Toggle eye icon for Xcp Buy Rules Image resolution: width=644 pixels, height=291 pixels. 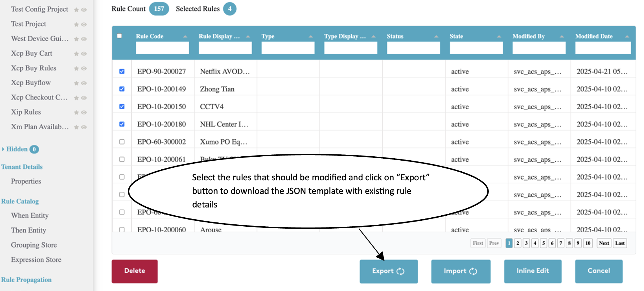(84, 68)
